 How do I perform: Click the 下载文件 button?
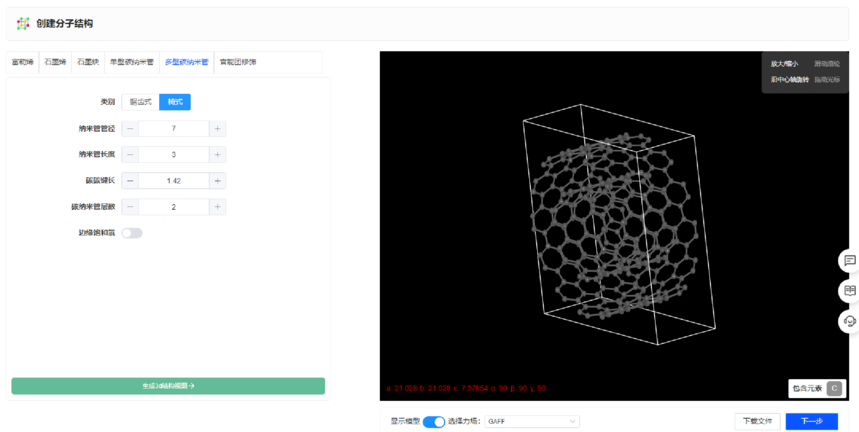[756, 422]
